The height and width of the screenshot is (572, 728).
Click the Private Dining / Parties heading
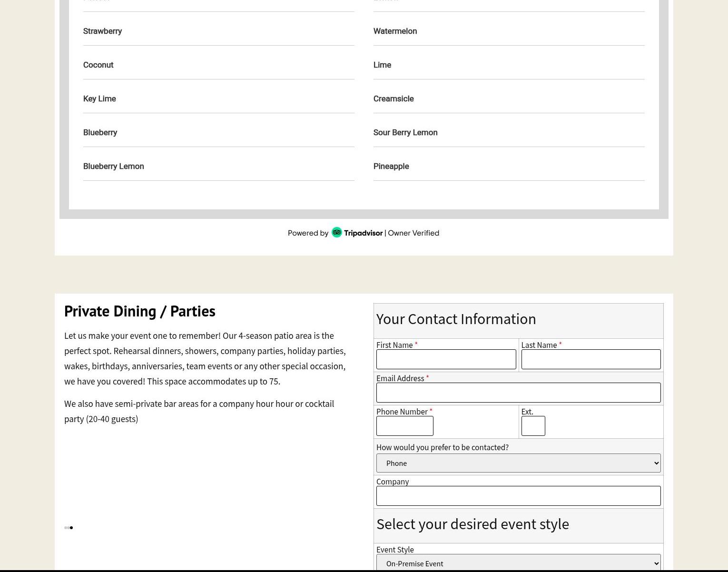click(139, 311)
